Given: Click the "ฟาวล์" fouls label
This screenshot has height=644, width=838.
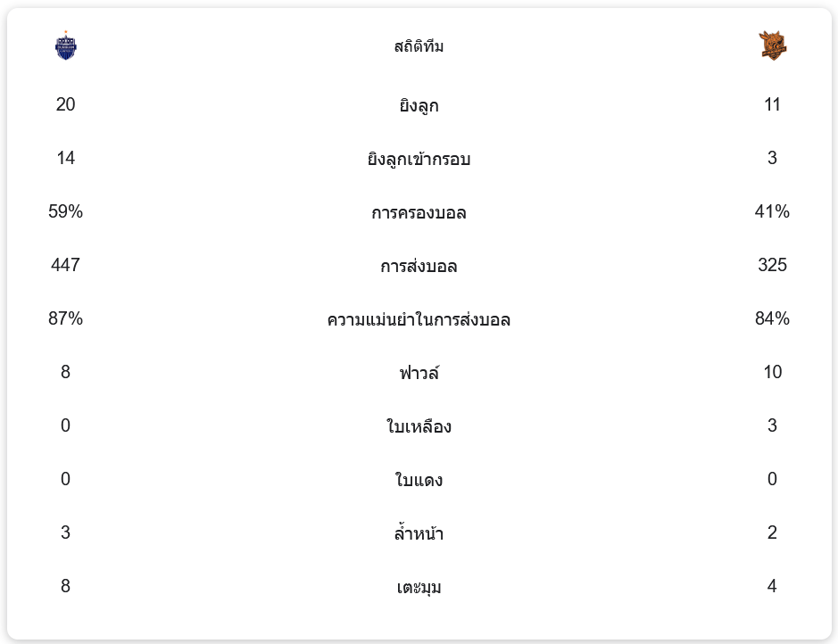Looking at the screenshot, I should pyautogui.click(x=419, y=373).
